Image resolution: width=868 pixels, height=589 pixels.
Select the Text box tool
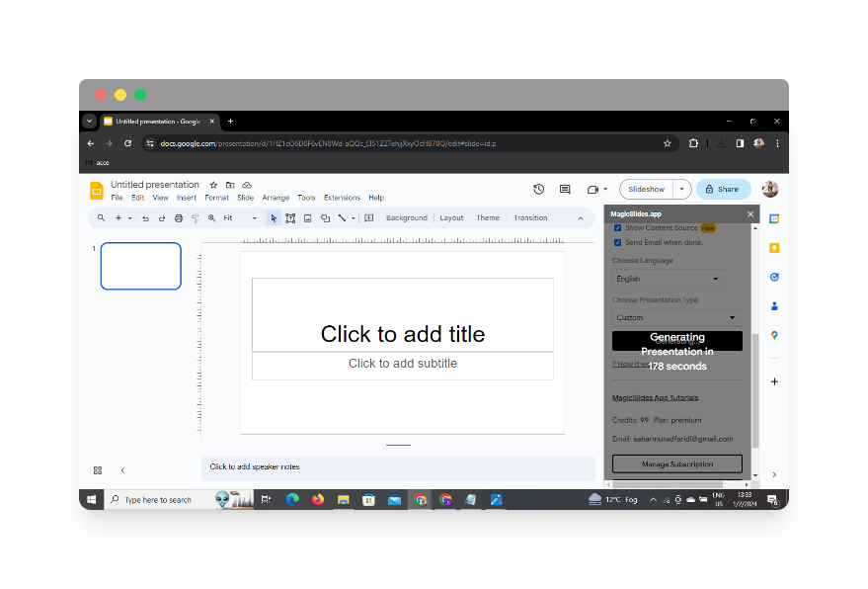(290, 218)
